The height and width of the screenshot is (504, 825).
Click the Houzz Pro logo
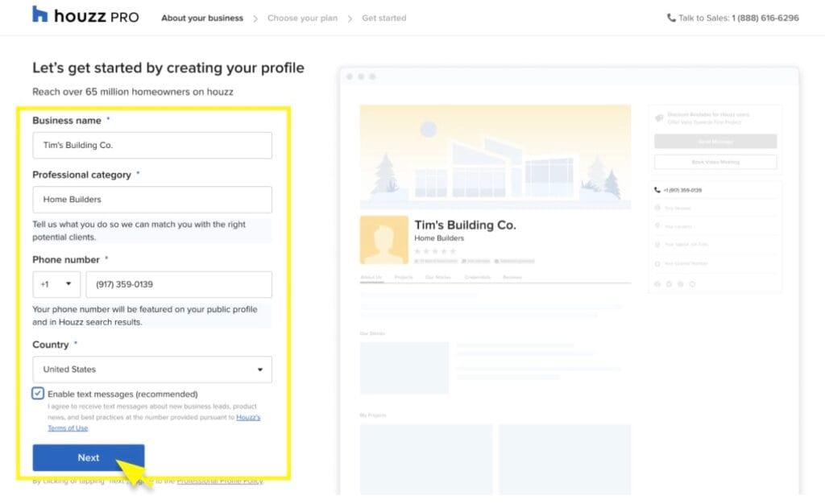pyautogui.click(x=85, y=15)
